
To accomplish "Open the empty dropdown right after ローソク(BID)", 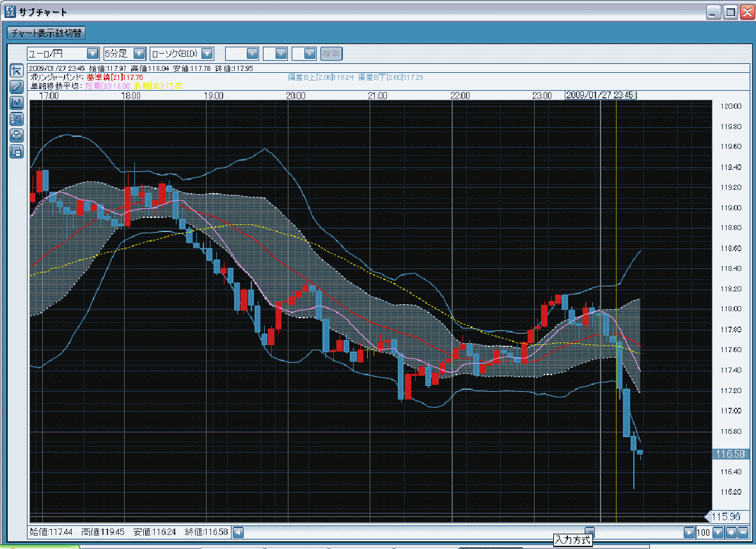I will 252,53.
